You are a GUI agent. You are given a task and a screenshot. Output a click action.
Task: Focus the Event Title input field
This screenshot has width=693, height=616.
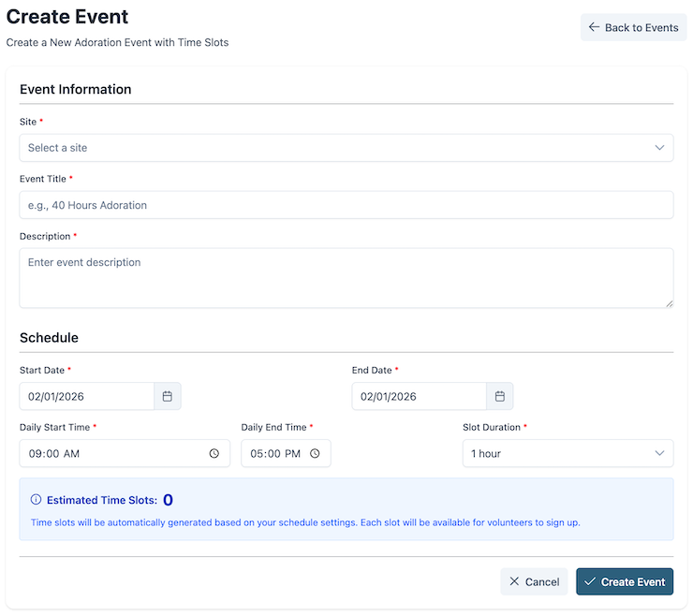pyautogui.click(x=346, y=205)
